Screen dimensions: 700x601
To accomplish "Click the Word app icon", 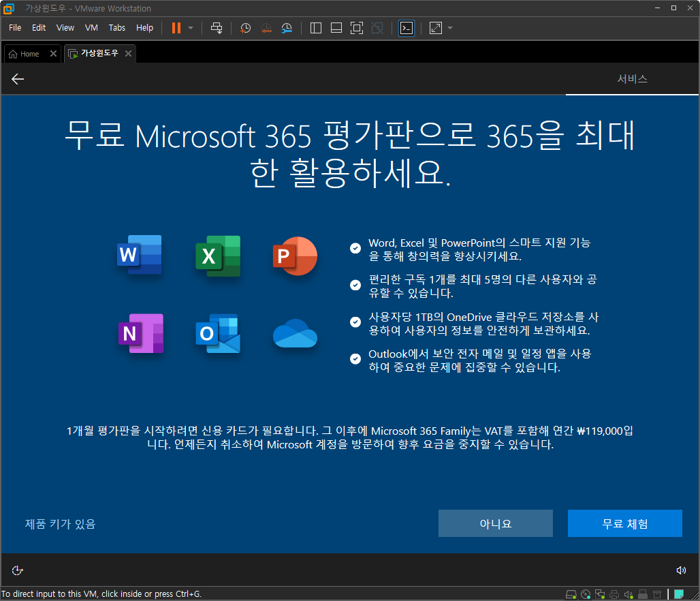I will [x=140, y=255].
